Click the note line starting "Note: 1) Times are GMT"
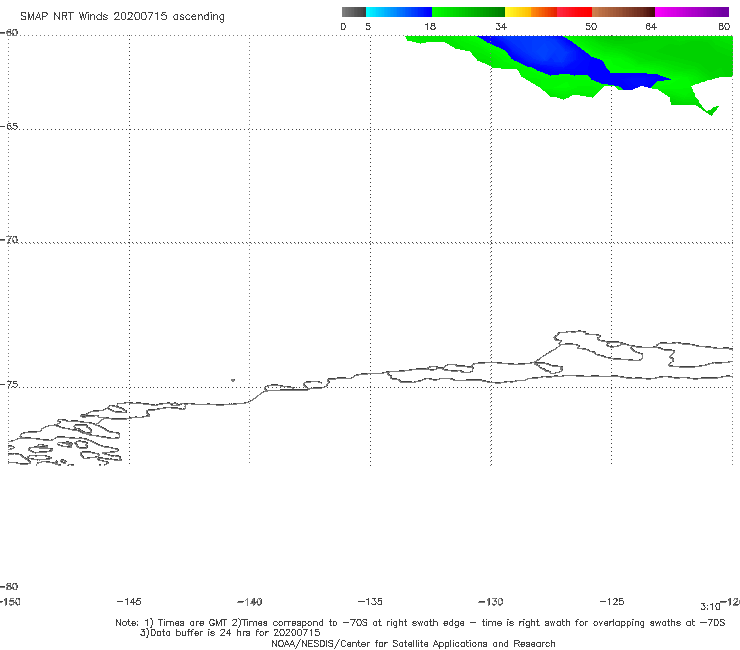Viewport: 740px width, 650px height. coord(420,623)
